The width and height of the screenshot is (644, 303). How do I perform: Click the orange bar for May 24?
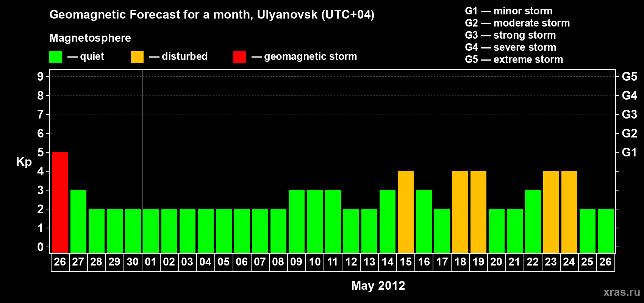569,212
